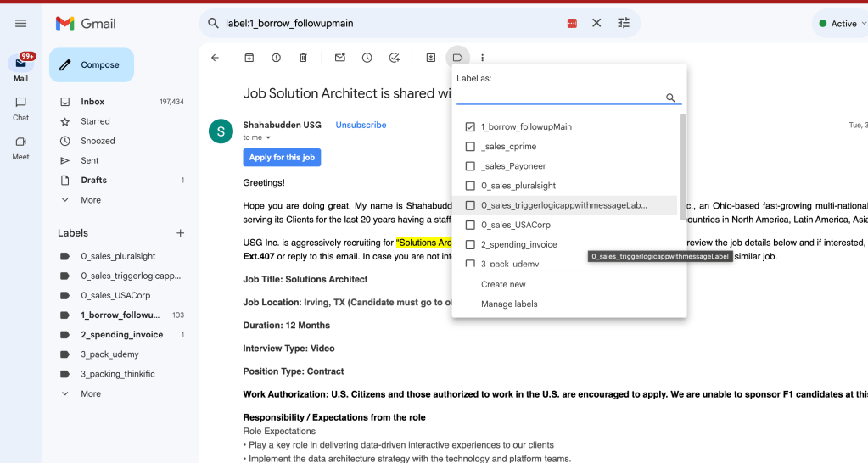Open Meet in the side rail

coord(20,148)
